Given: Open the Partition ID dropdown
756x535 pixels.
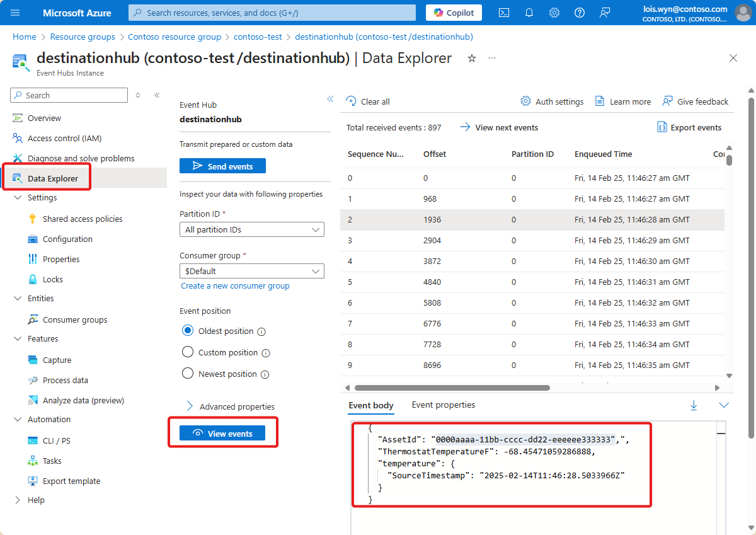Looking at the screenshot, I should click(x=251, y=229).
